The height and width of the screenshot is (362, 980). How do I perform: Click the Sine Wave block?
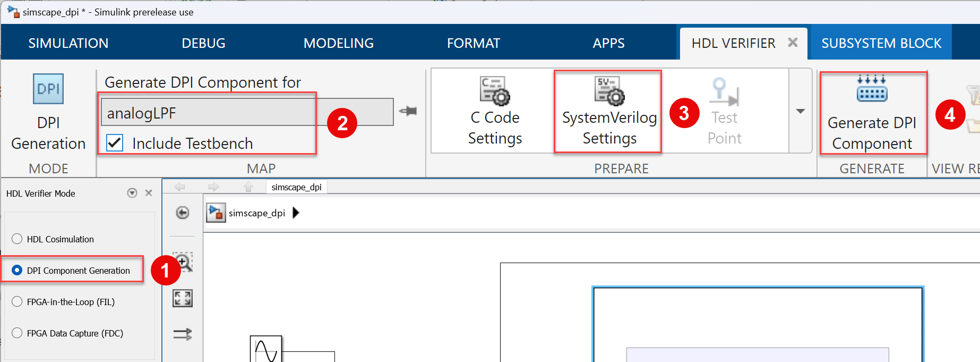(x=266, y=349)
